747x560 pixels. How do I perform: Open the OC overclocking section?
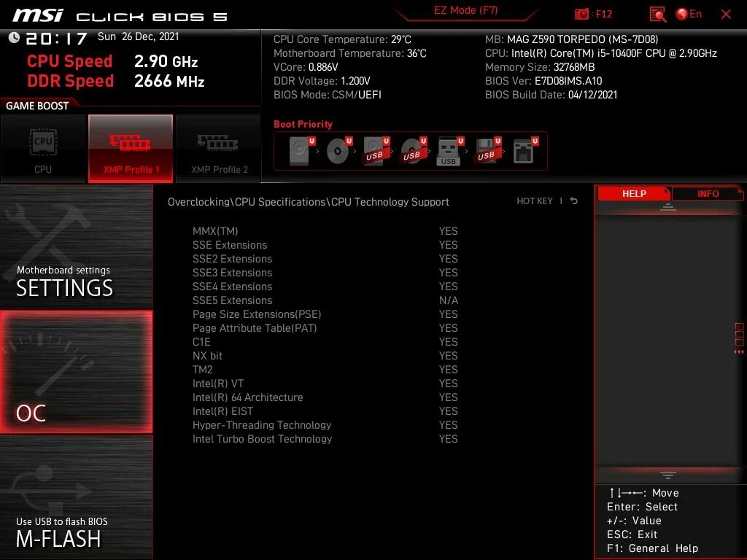coord(76,372)
